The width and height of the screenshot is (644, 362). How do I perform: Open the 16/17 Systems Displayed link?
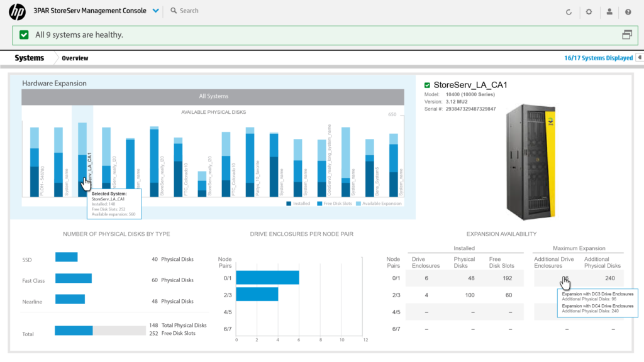[x=599, y=58]
